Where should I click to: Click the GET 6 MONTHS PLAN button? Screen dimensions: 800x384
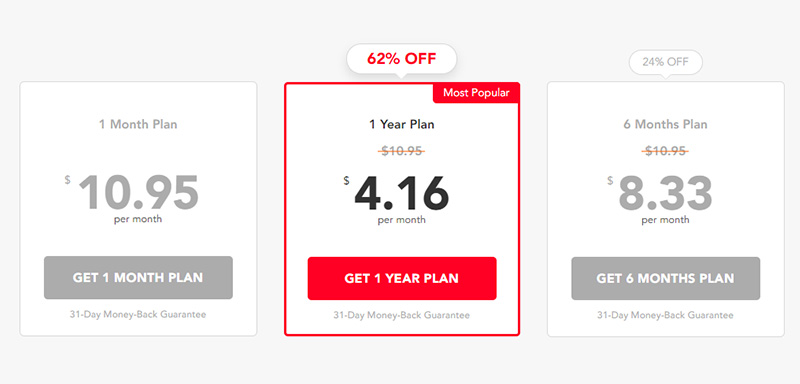click(x=665, y=278)
